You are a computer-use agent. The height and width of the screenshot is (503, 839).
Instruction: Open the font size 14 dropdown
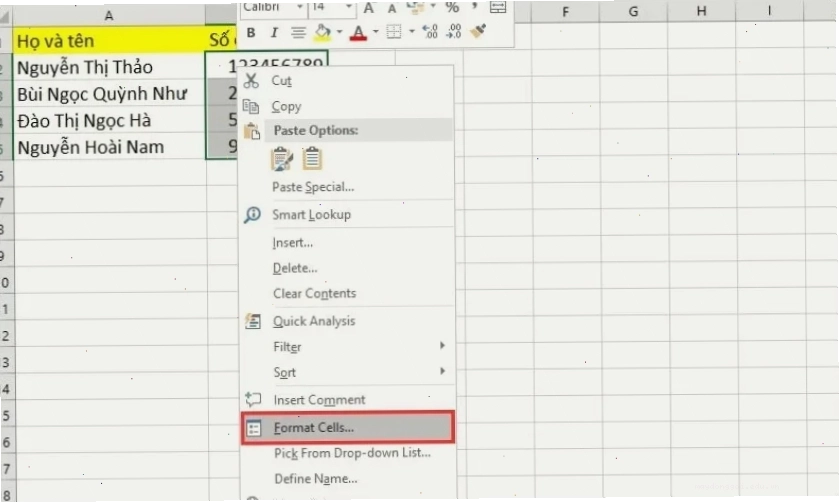(349, 7)
